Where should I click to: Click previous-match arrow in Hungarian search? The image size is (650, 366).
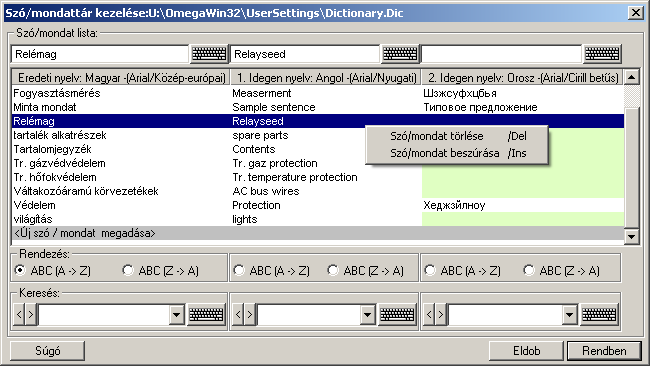point(19,315)
